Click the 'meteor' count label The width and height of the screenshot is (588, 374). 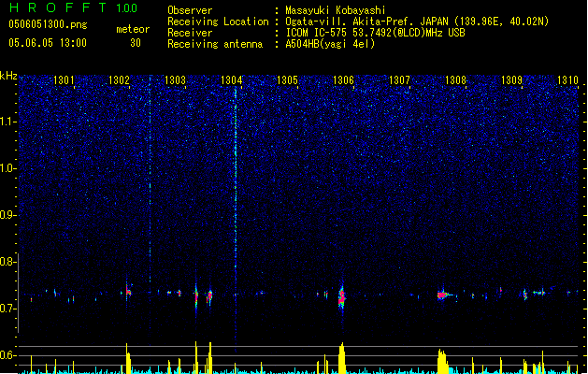pyautogui.click(x=133, y=29)
